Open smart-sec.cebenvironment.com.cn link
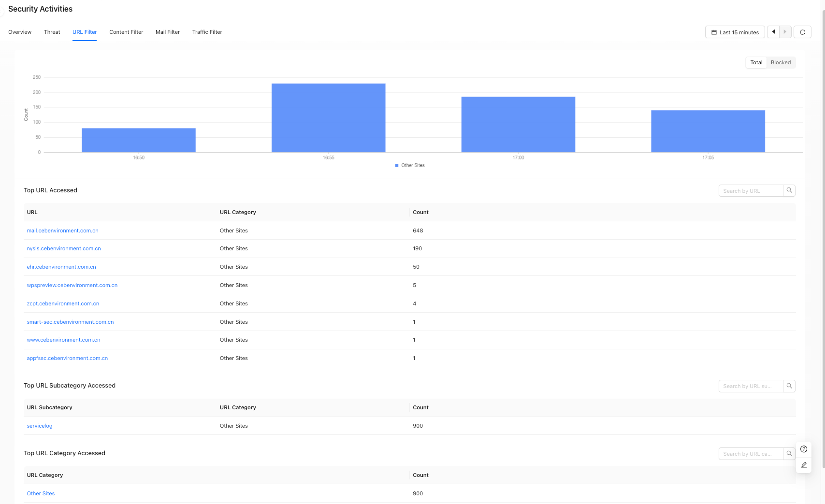The width and height of the screenshot is (825, 504). (x=70, y=322)
